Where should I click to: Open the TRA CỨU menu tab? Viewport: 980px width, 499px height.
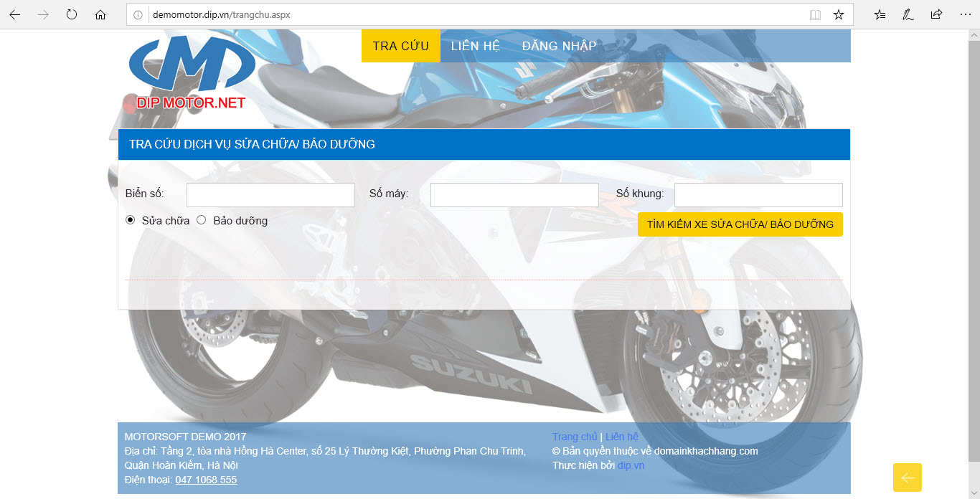[x=401, y=46]
